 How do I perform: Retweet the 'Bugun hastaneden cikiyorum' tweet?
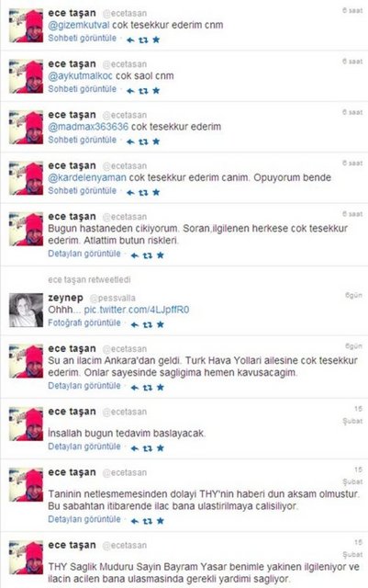point(148,255)
